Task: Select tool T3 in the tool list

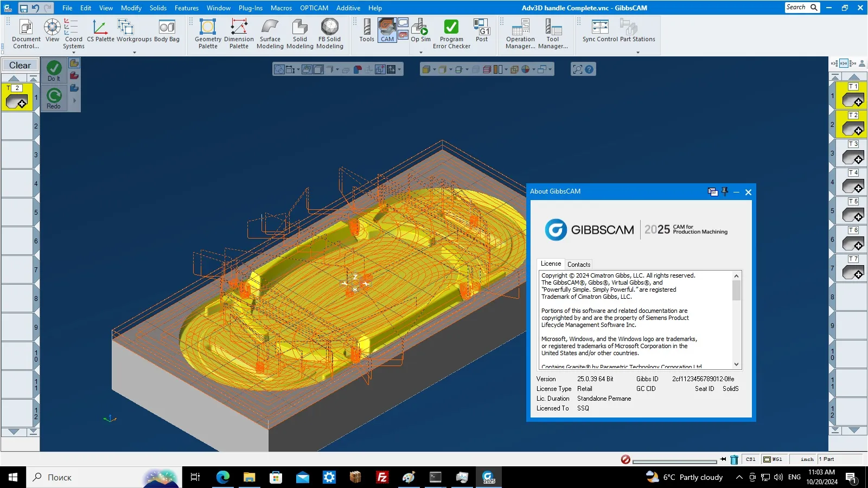Action: (853, 153)
